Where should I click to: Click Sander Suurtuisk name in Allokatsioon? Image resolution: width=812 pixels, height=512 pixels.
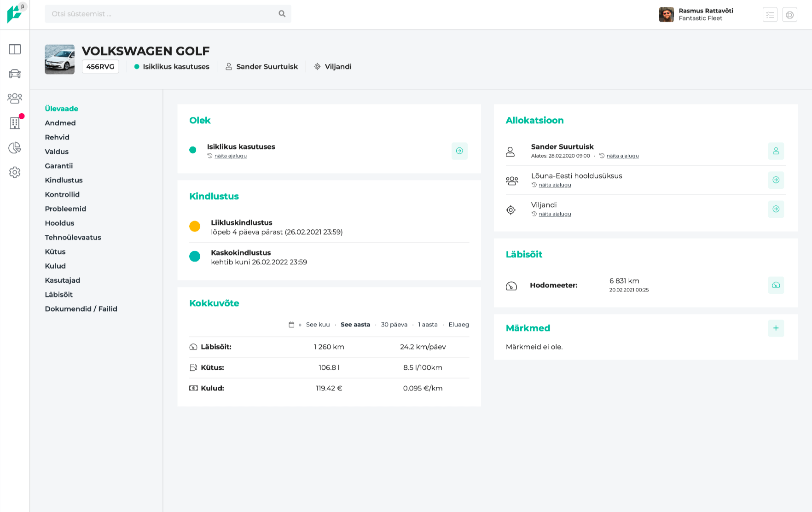pyautogui.click(x=562, y=147)
